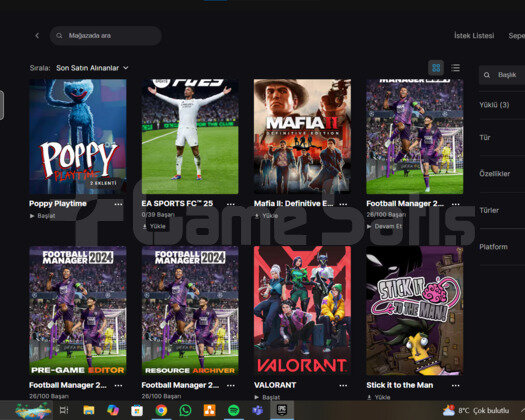Open File Explorer from the taskbar
Screen dimensions: 525x420
[89, 410]
